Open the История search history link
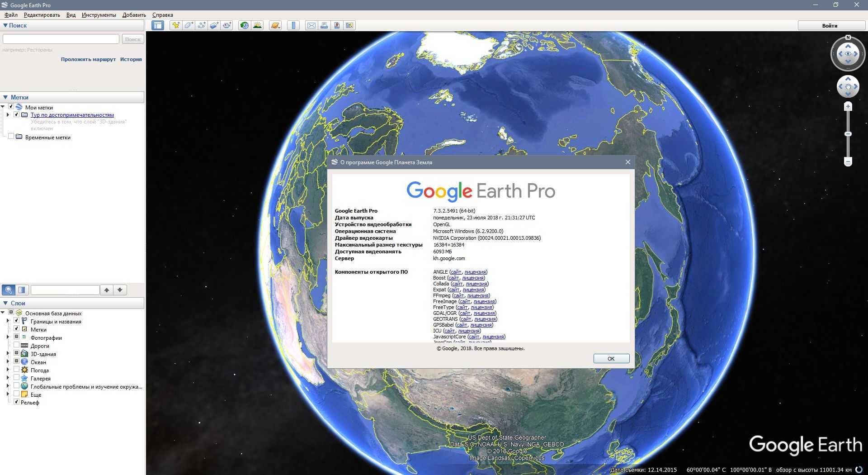This screenshot has width=868, height=475. pos(131,59)
